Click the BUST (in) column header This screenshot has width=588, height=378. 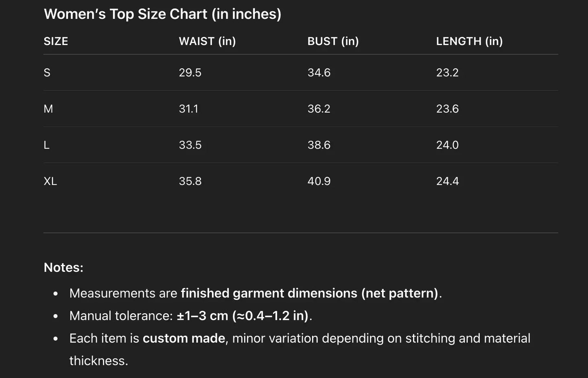(333, 42)
